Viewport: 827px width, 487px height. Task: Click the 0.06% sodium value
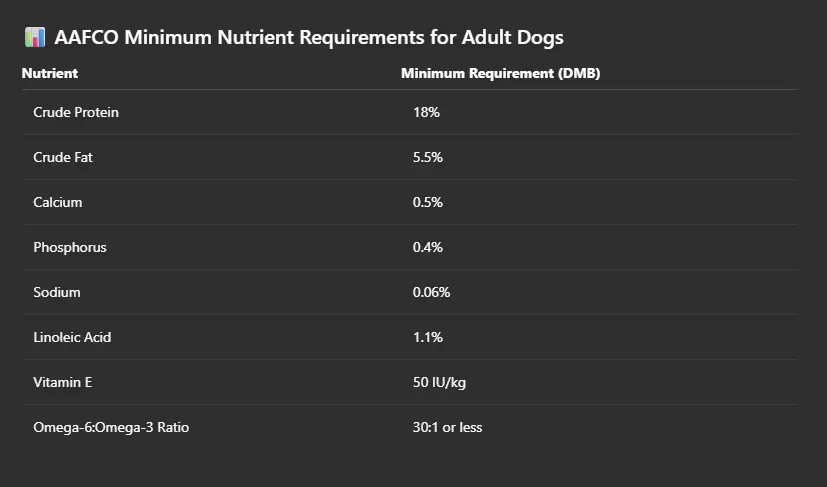pyautogui.click(x=431, y=292)
